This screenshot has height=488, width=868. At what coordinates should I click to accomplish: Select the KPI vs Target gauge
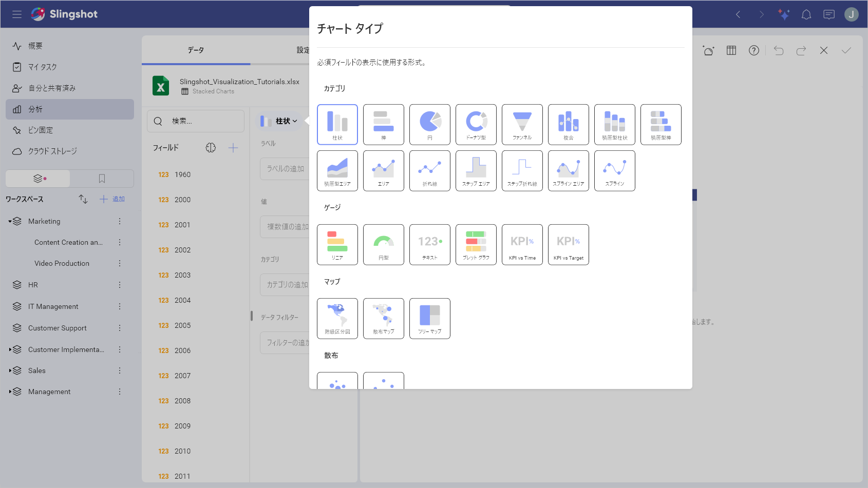click(x=569, y=245)
